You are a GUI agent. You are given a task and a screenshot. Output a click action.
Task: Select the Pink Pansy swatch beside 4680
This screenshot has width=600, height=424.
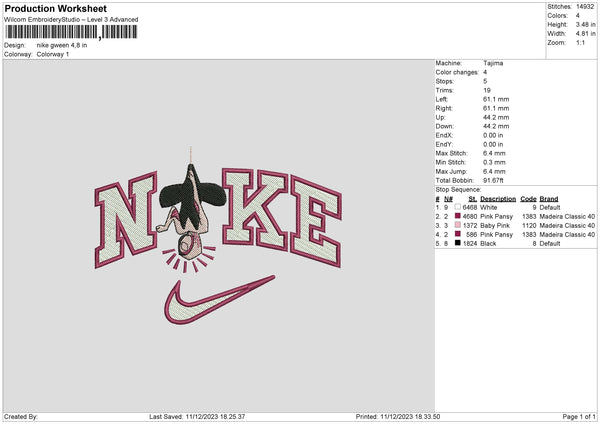pyautogui.click(x=458, y=216)
